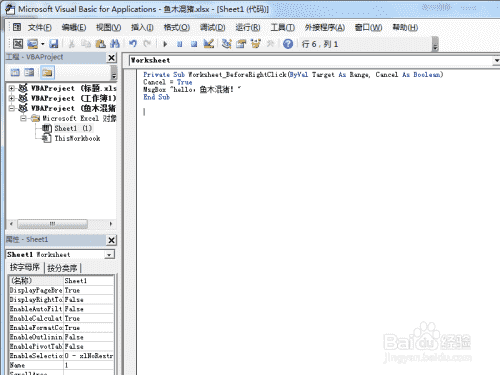Image resolution: width=500 pixels, height=375 pixels.
Task: Click the Redo icon in toolbar
Action: tap(147, 44)
